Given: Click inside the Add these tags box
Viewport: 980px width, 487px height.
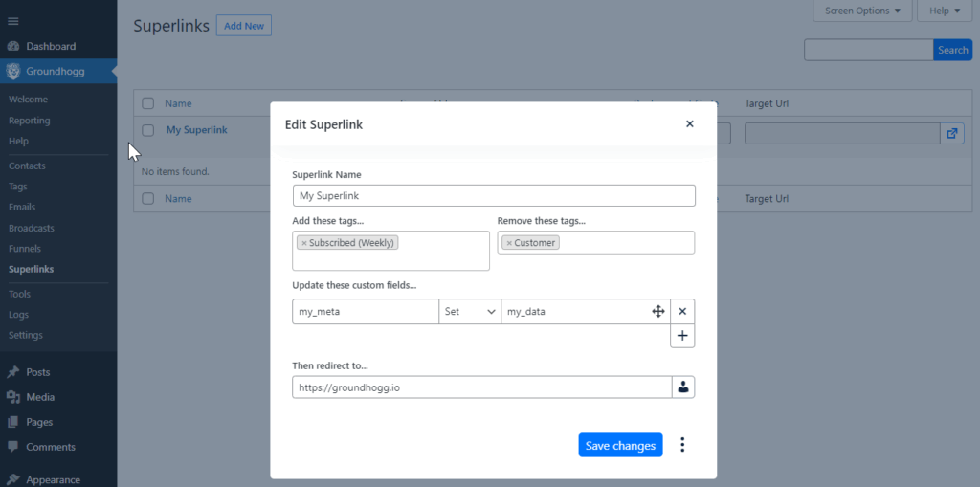Looking at the screenshot, I should click(390, 251).
